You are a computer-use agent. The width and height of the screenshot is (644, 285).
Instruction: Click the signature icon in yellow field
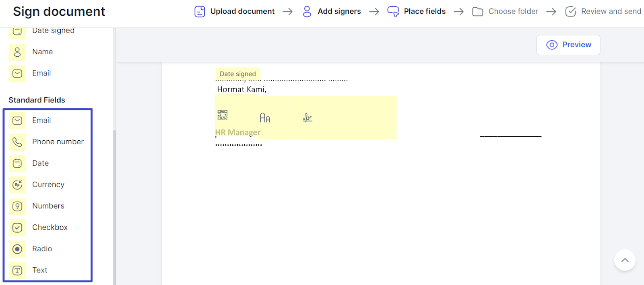[308, 118]
